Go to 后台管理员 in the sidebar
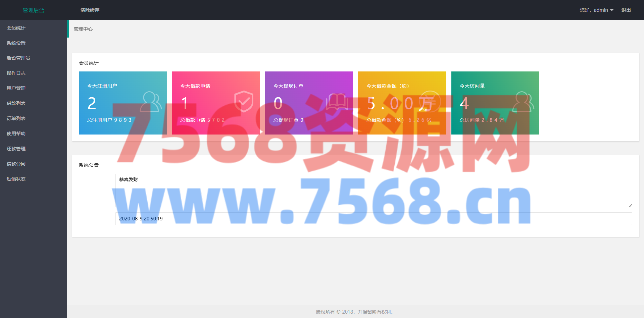The width and height of the screenshot is (644, 318). [x=18, y=58]
